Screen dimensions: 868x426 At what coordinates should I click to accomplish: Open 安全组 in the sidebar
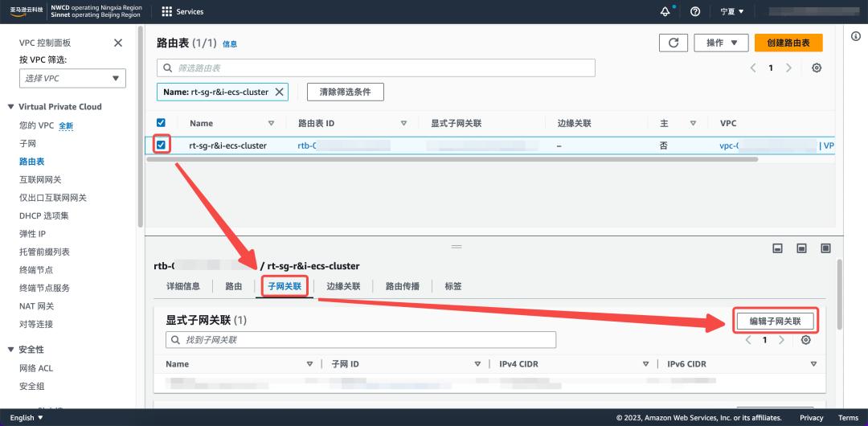coord(32,386)
